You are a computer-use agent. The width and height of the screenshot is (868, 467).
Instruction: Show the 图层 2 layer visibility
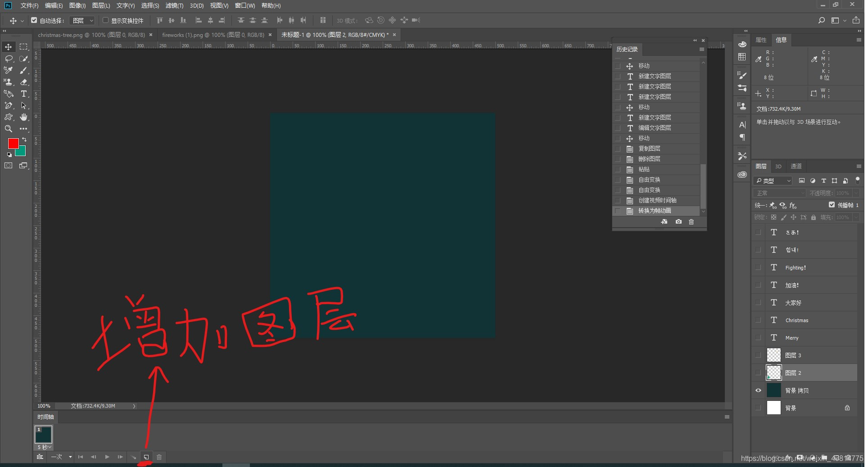click(x=758, y=373)
